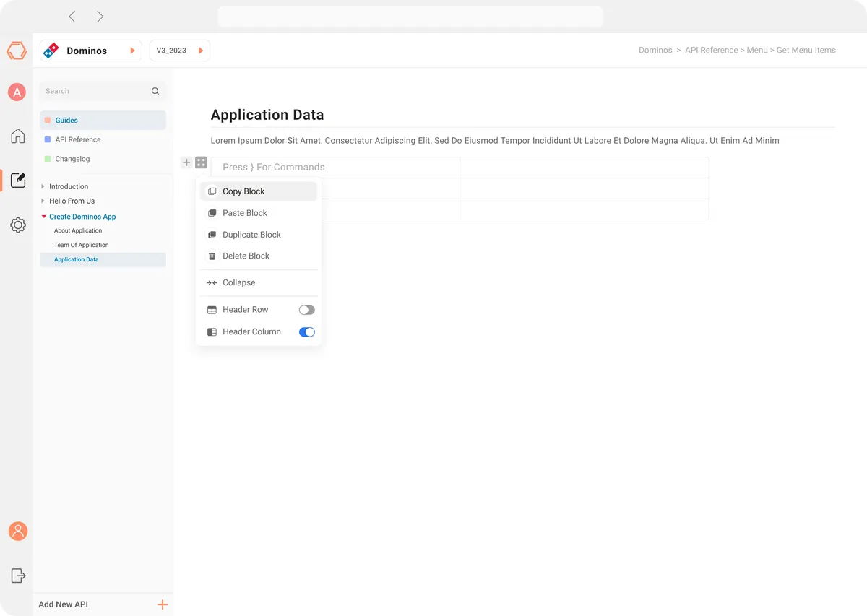Click the sidebar Search field
The height and width of the screenshot is (616, 867).
point(103,91)
